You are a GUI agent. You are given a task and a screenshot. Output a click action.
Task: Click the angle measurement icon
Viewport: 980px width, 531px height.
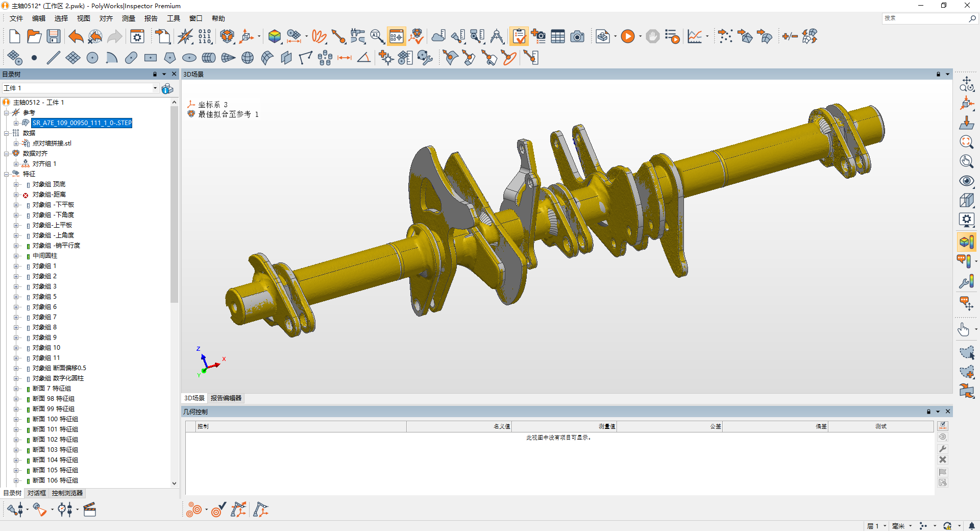click(364, 58)
